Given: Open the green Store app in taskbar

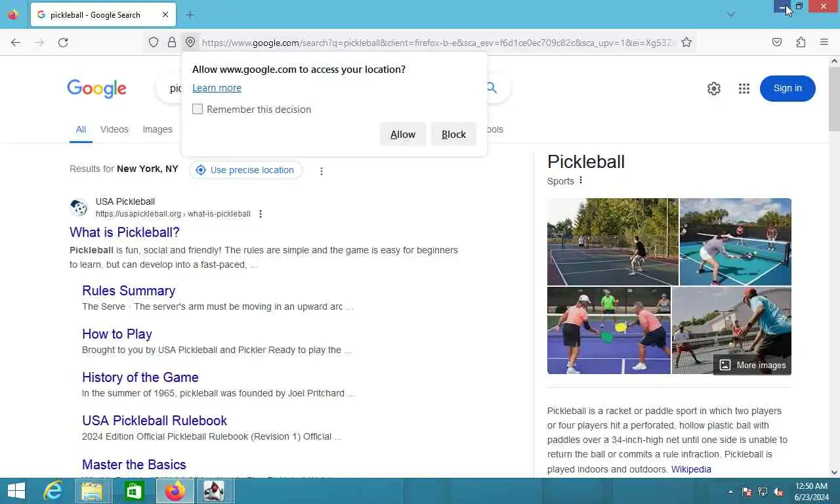Looking at the screenshot, I should pos(134,491).
